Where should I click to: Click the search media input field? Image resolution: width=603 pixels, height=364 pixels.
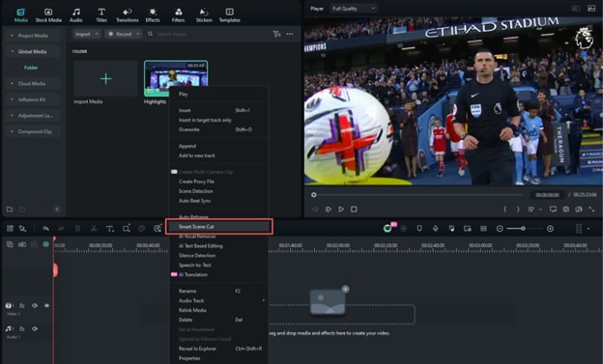click(x=208, y=34)
